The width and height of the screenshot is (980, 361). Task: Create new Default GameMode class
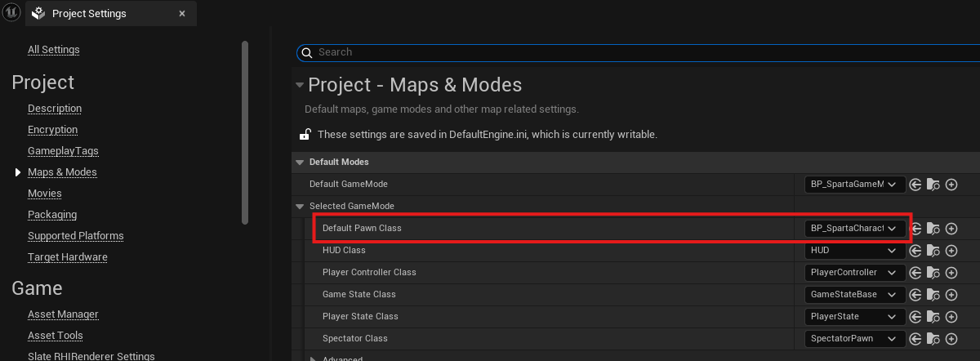point(951,185)
